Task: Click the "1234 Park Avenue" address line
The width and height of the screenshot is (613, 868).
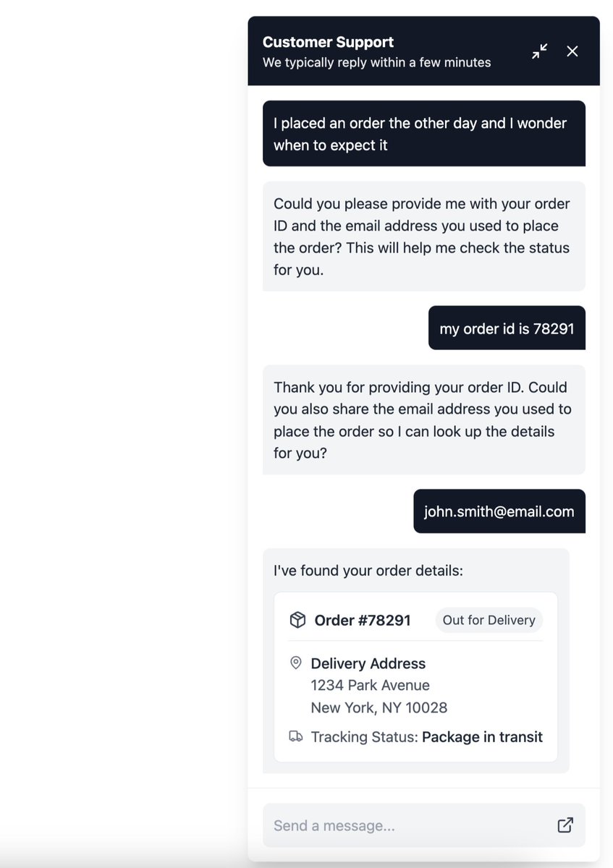Action: tap(370, 685)
